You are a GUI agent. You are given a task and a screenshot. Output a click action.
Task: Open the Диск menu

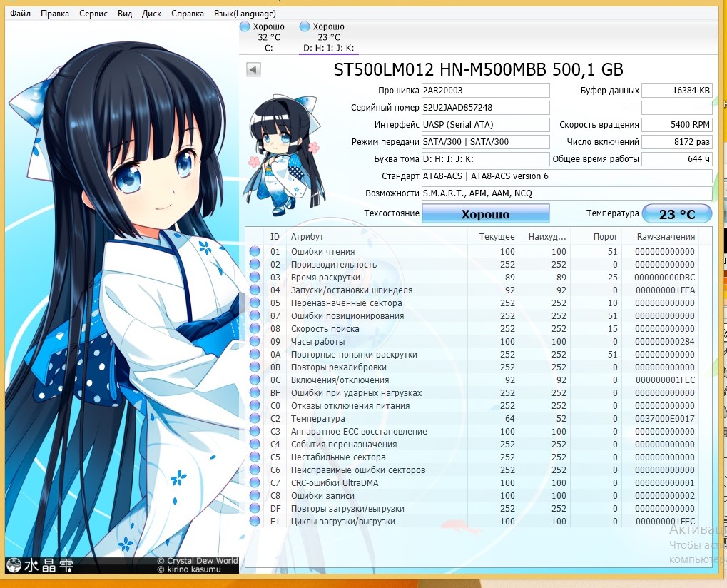pos(152,14)
